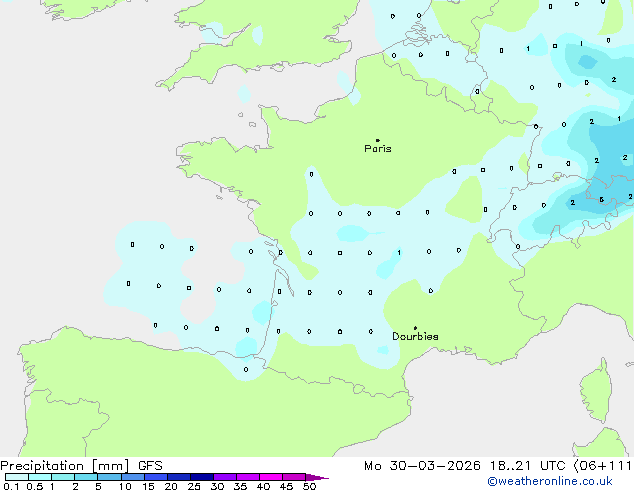Pick the 40 mm magenta legend swatch

pyautogui.click(x=271, y=477)
